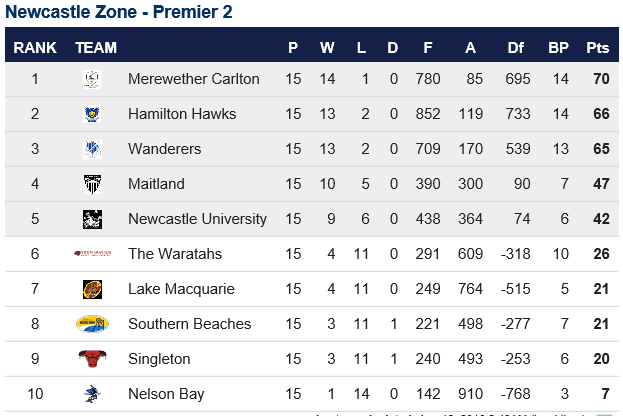Click the Southern Beaches oval logo
623x416 pixels.
[x=92, y=324]
